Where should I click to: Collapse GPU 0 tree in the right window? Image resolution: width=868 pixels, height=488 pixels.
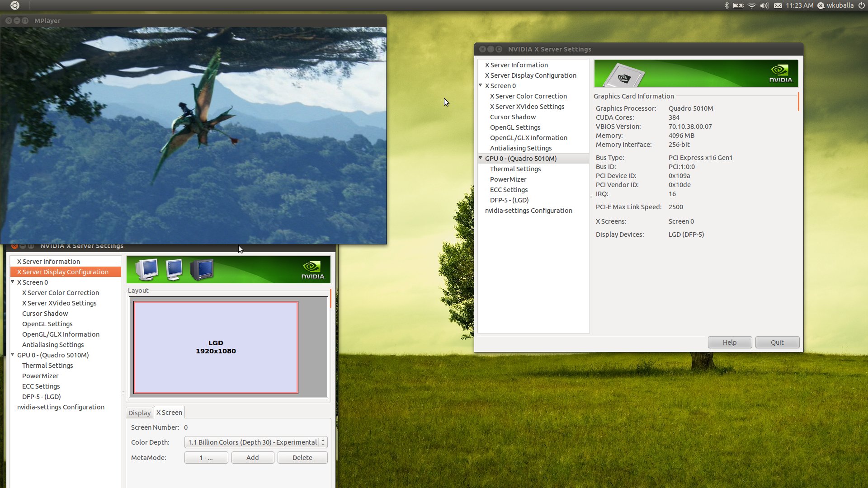pyautogui.click(x=481, y=158)
